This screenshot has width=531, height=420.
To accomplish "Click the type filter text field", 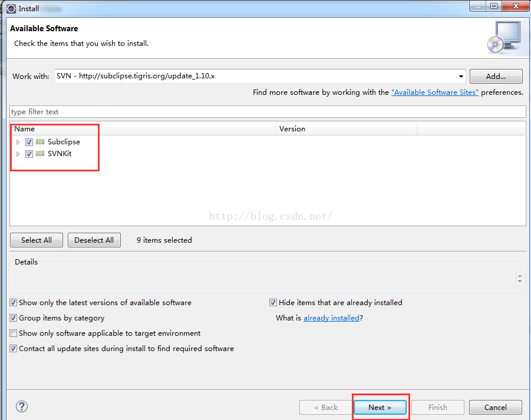I will (x=268, y=112).
